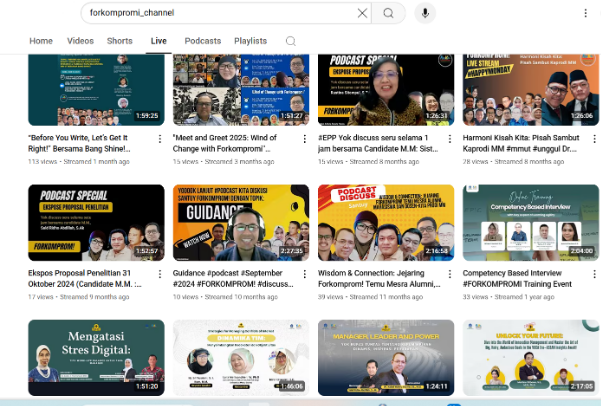Start voice search with microphone
602x407 pixels.
click(426, 13)
